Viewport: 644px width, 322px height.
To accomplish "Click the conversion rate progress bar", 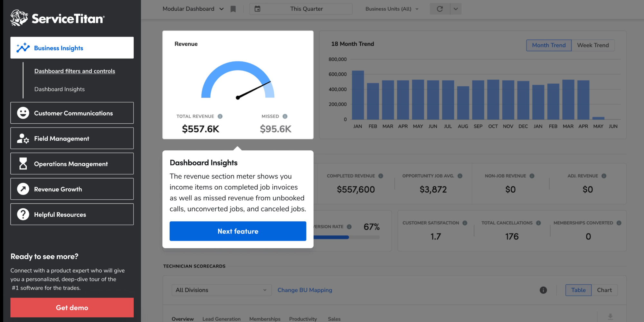I will 346,237.
